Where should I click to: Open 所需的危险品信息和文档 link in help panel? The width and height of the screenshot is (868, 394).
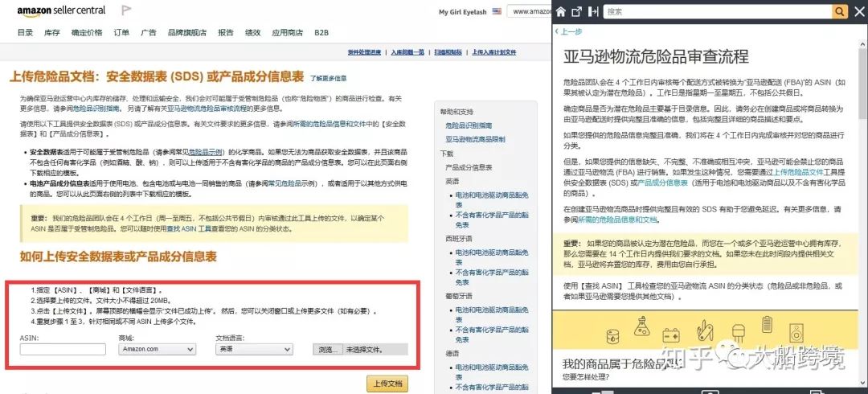(x=618, y=220)
